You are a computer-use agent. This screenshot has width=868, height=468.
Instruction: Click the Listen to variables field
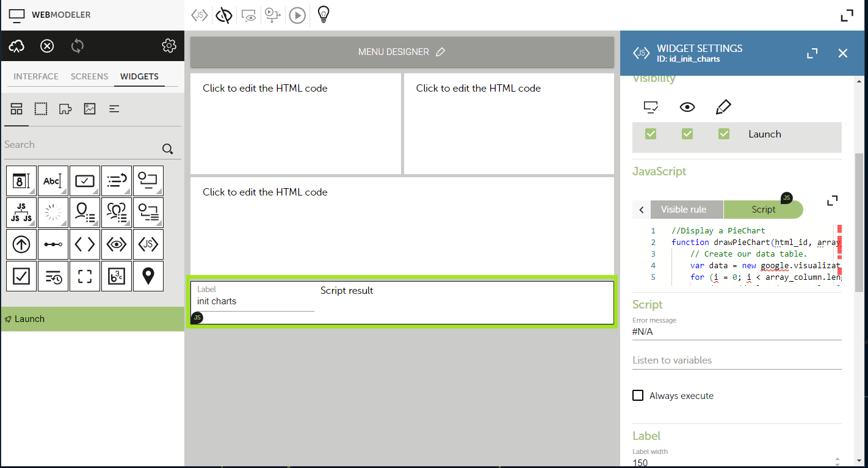click(737, 360)
